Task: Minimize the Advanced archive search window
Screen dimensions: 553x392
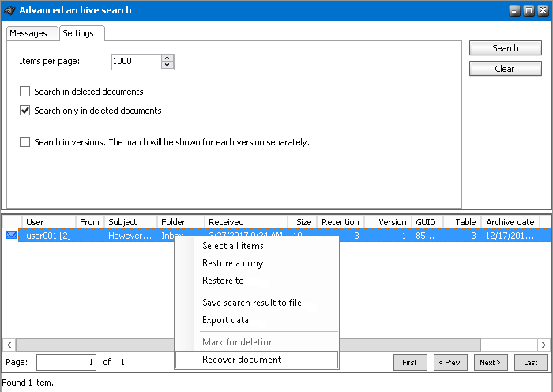Action: click(x=515, y=11)
